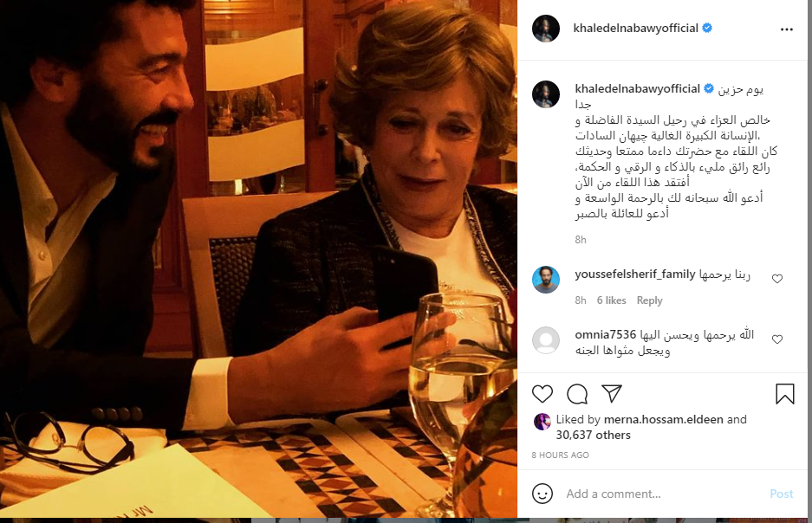
Task: Open the header profile avatar
Action: [545, 29]
